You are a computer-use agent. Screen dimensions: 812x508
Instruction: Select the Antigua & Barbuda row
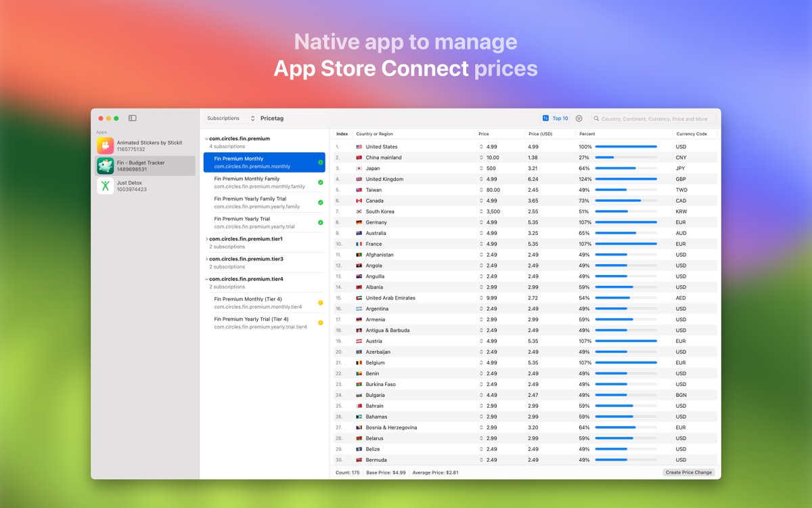point(525,331)
